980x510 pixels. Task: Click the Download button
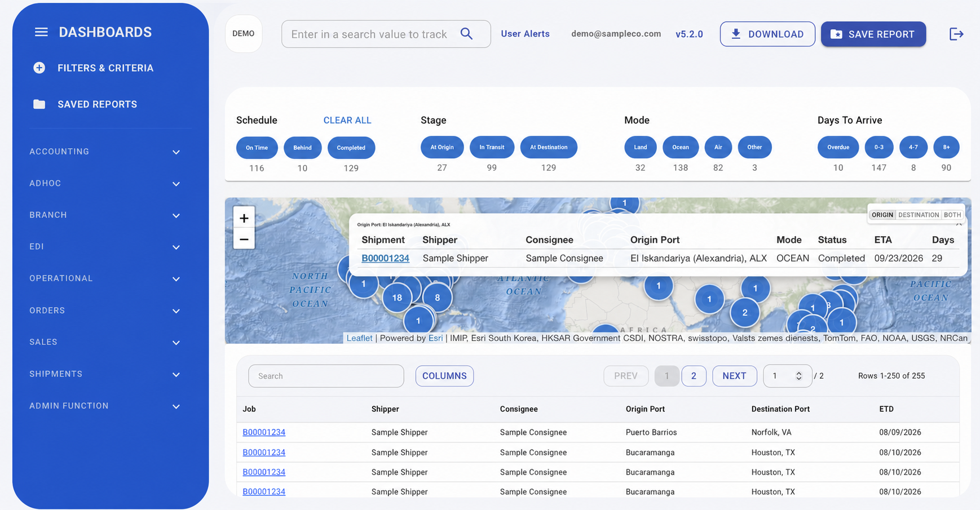[x=767, y=34]
